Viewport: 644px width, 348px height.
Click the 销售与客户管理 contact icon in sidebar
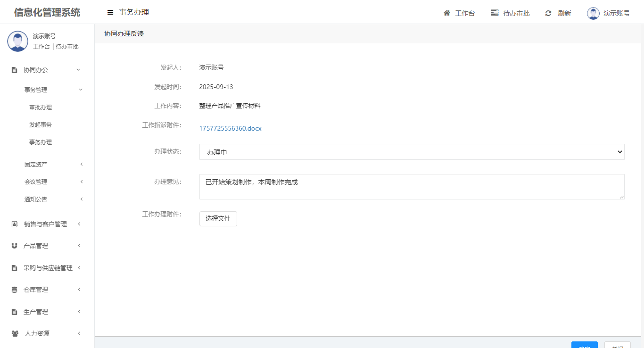point(15,224)
